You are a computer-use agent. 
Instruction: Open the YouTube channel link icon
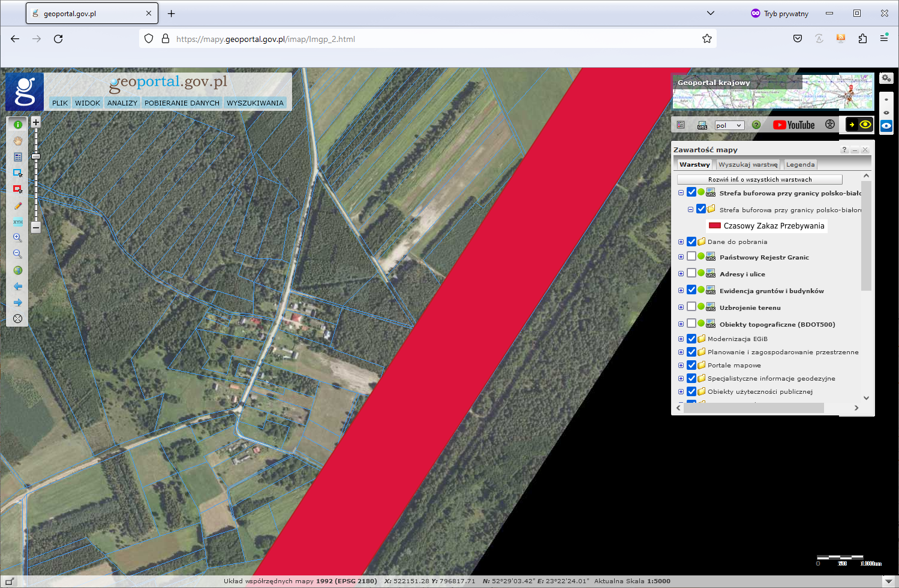[x=793, y=125]
